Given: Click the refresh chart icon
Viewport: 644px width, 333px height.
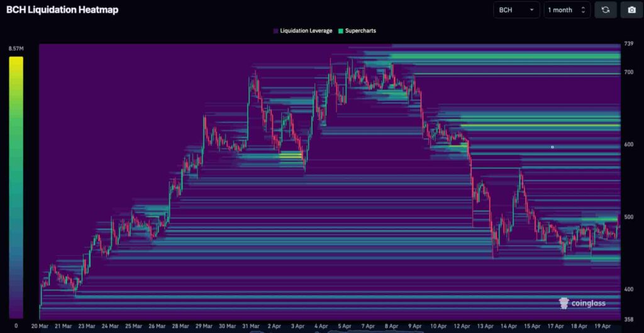Looking at the screenshot, I should coord(606,10).
